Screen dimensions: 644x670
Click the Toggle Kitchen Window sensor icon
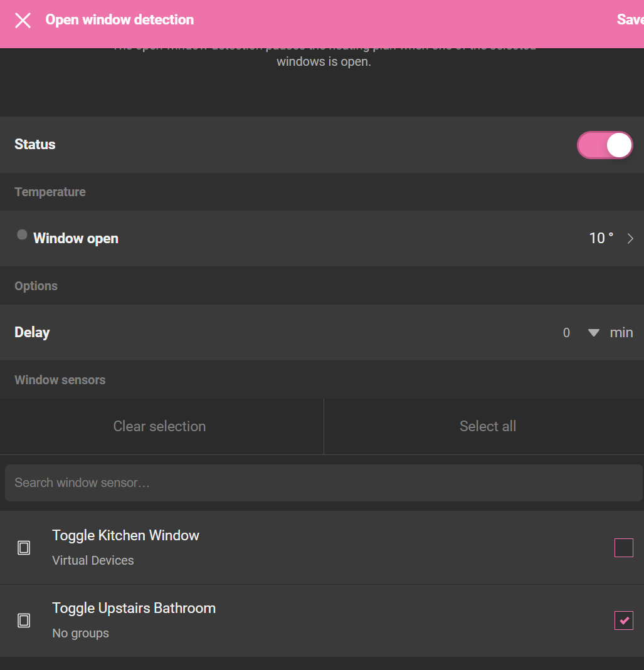coord(24,548)
